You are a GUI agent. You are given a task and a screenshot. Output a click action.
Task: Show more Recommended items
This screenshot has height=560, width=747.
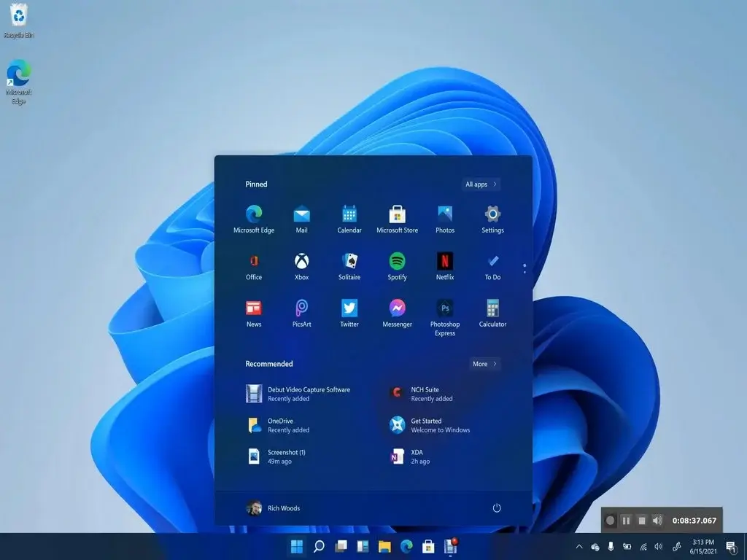pos(484,364)
